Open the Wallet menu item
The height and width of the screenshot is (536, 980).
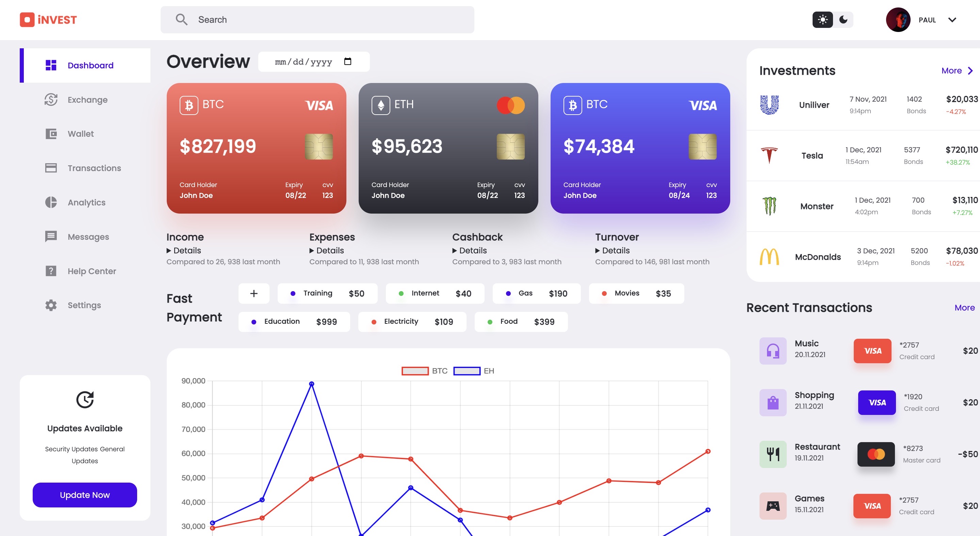[x=85, y=134]
